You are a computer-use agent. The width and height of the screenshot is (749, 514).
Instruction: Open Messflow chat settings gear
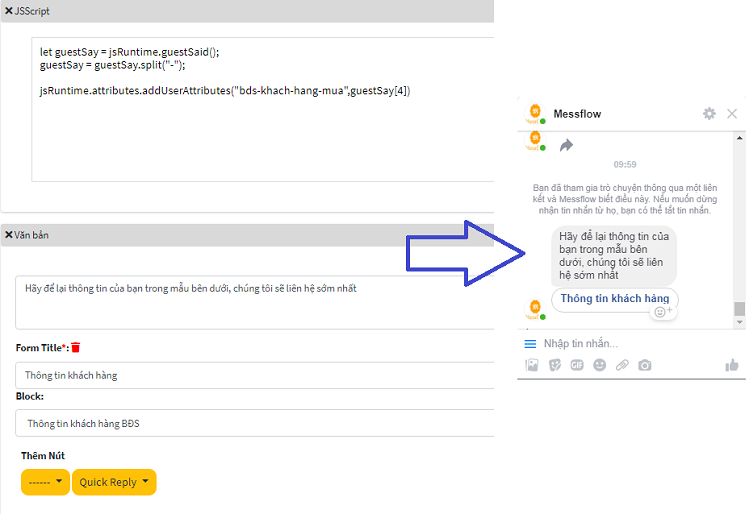[x=709, y=114]
